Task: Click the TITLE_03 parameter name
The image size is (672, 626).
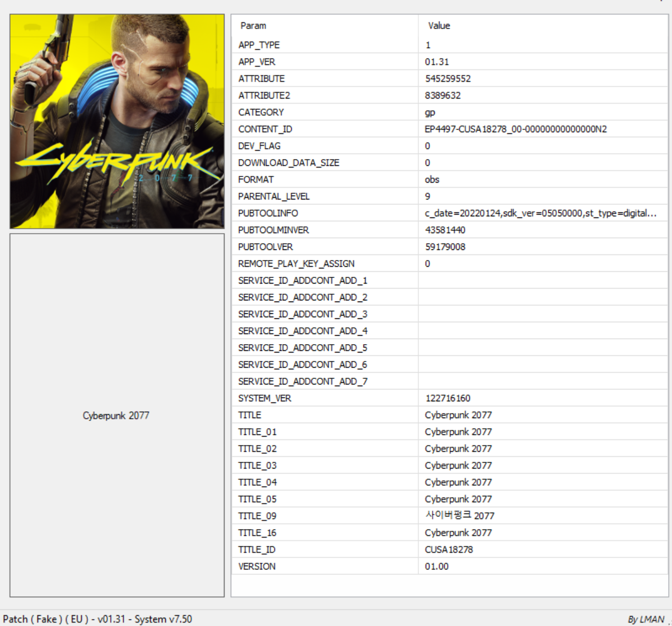Action: click(x=258, y=465)
